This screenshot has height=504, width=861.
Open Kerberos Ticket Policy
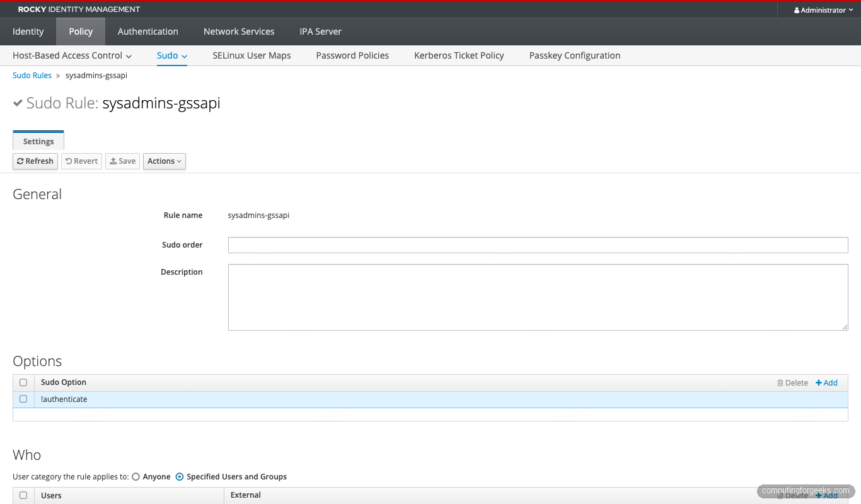coord(459,55)
